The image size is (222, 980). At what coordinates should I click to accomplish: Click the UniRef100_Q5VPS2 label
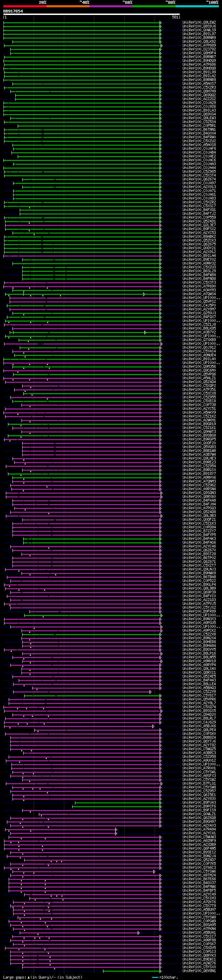(x=199, y=301)
